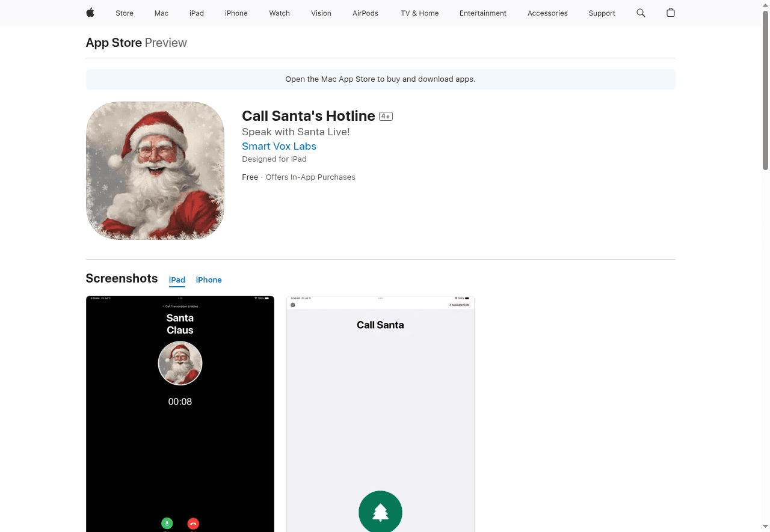Select the iPad screenshots tab
Viewport: 770px width, 532px height.
click(x=177, y=280)
